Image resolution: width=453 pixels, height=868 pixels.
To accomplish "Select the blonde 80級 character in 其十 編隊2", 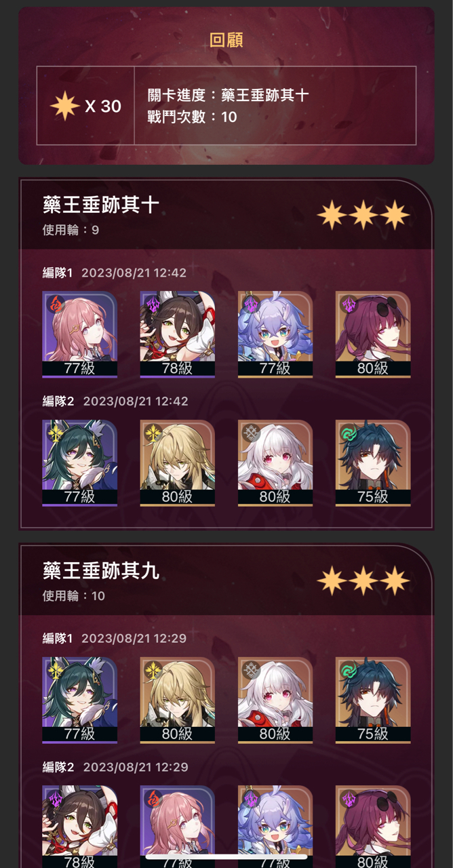I will (178, 463).
